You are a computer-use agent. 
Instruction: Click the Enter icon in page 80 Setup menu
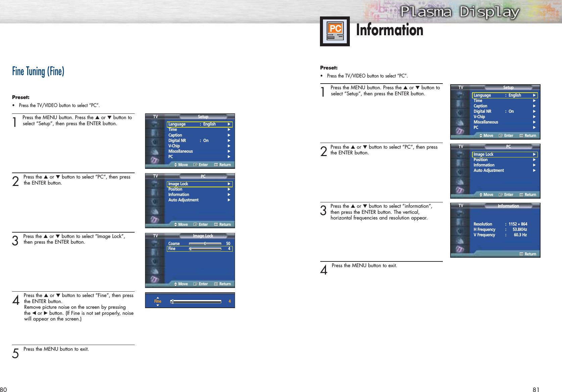[x=195, y=165]
